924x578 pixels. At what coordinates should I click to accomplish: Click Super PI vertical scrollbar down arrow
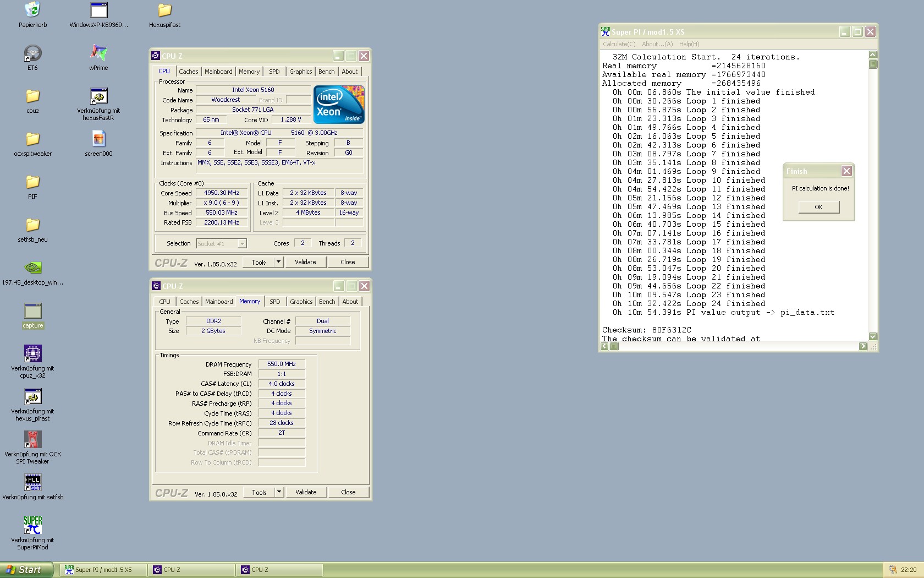[873, 336]
